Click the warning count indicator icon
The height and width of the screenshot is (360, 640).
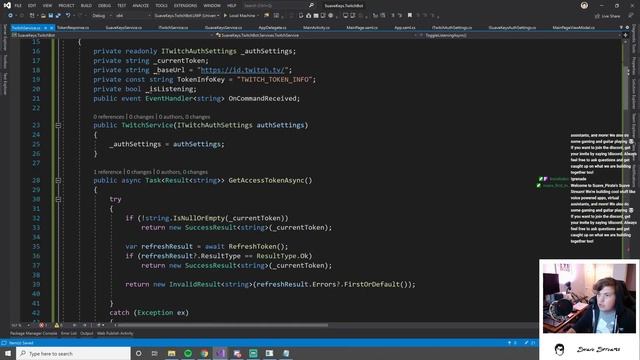(58, 325)
